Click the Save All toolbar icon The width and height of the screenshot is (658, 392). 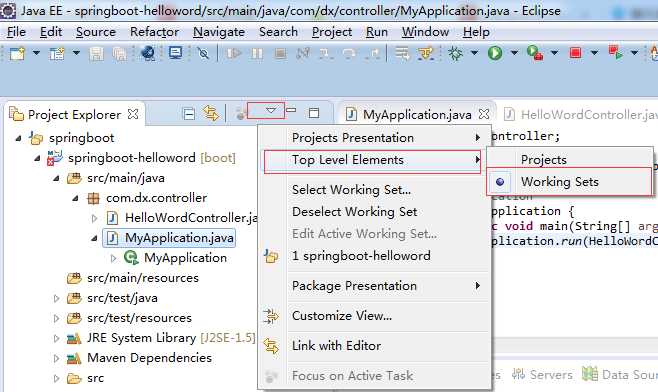tap(120, 54)
